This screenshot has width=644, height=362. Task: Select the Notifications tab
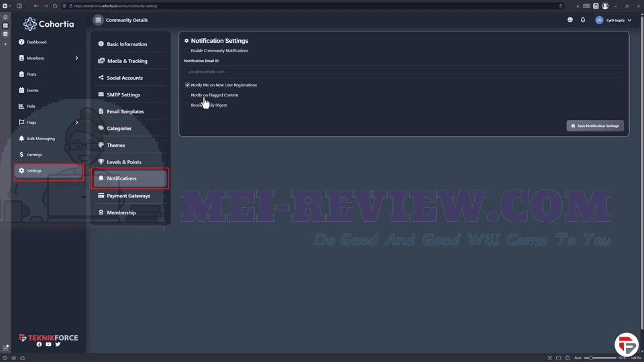129,178
